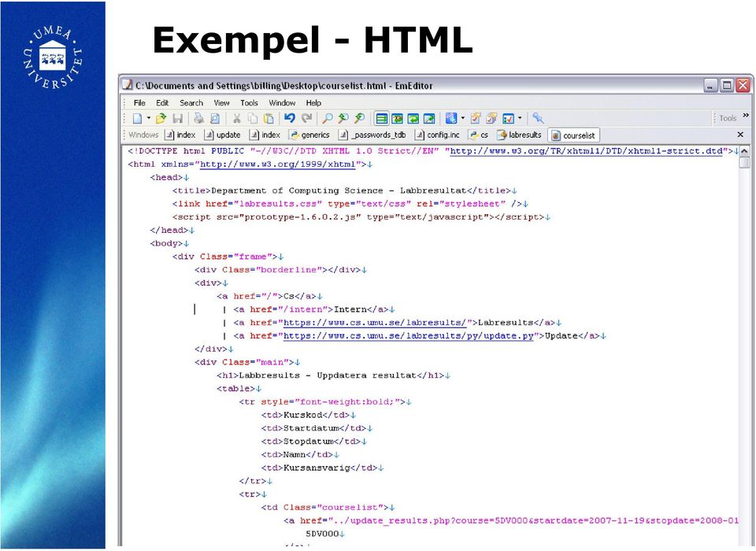Cut selection with the scissors icon

point(237,119)
